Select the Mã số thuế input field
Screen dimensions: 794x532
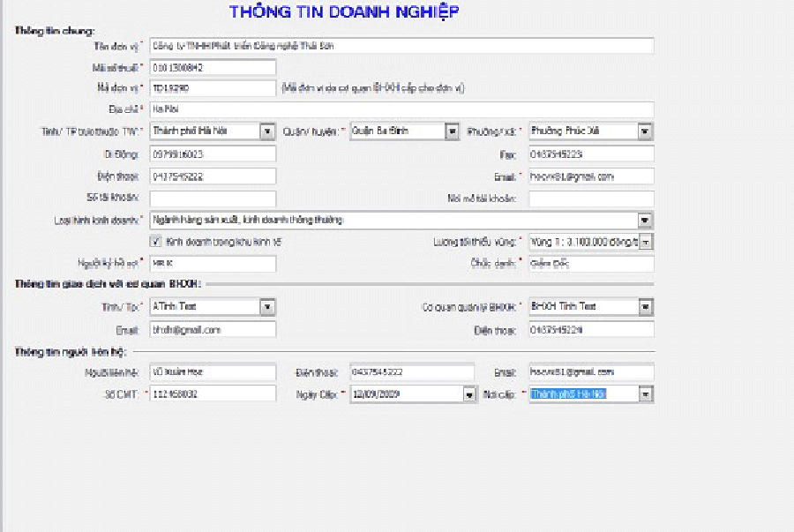coord(213,67)
